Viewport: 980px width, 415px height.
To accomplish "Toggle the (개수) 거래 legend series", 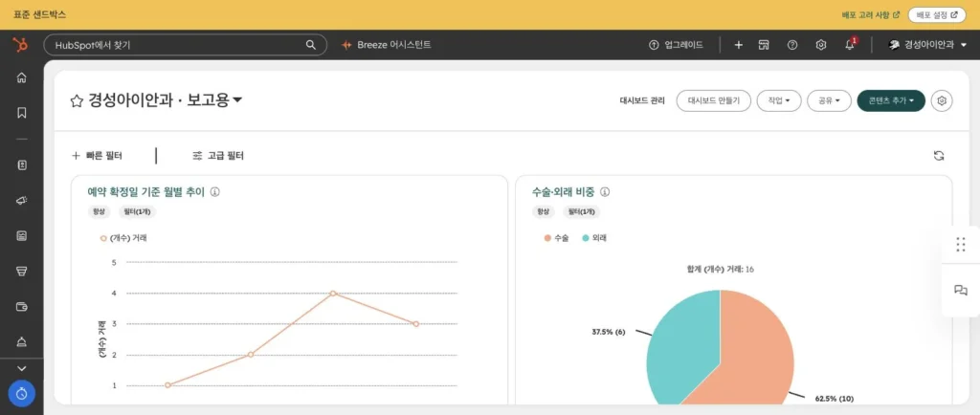I will click(x=123, y=238).
